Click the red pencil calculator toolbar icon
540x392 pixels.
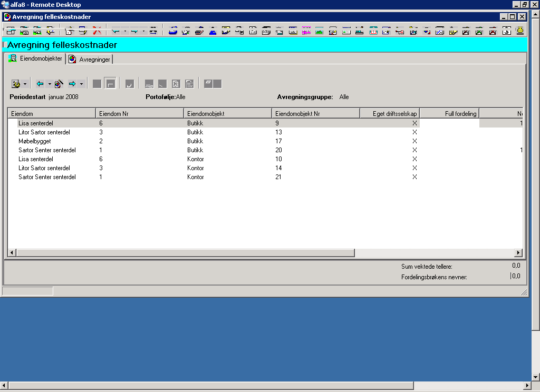tap(199, 31)
